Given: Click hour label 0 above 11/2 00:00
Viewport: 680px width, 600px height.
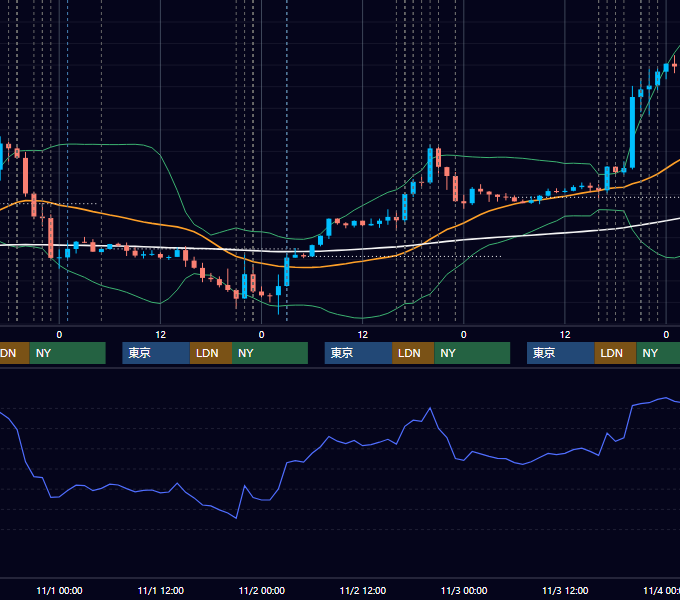Looking at the screenshot, I should click(x=262, y=335).
